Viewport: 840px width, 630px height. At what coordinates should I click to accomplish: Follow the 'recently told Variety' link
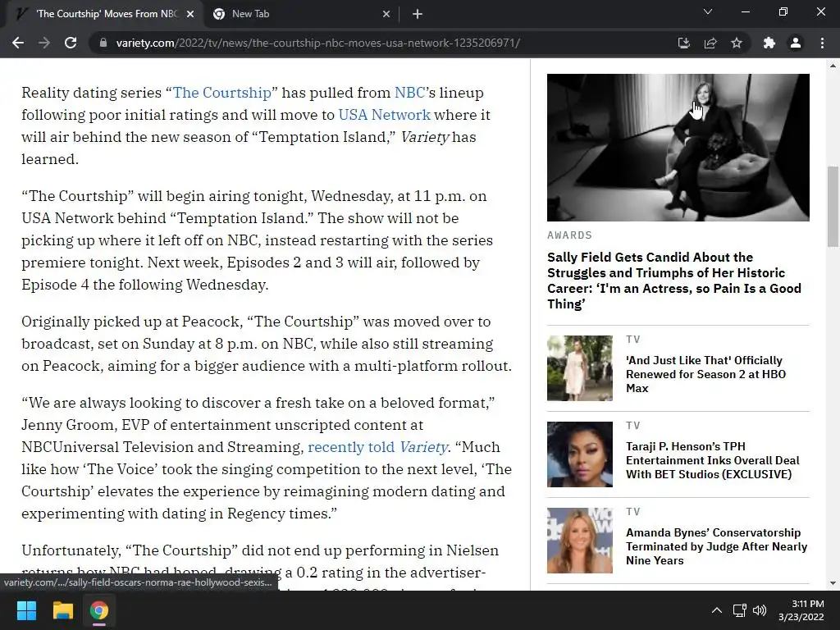tap(377, 447)
